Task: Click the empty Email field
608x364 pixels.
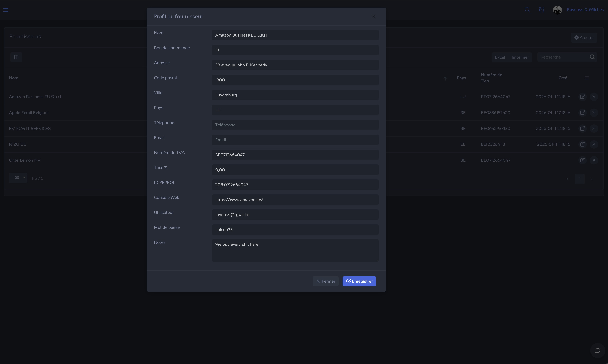Action: pos(295,140)
